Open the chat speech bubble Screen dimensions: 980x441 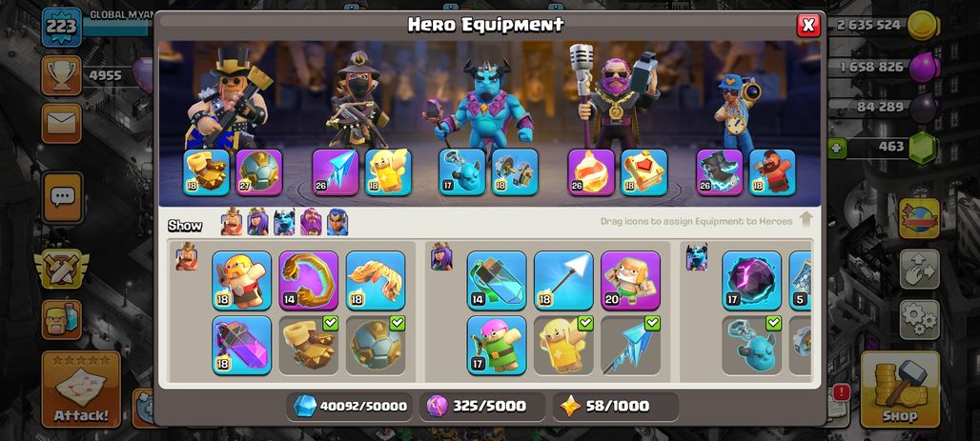(62, 198)
